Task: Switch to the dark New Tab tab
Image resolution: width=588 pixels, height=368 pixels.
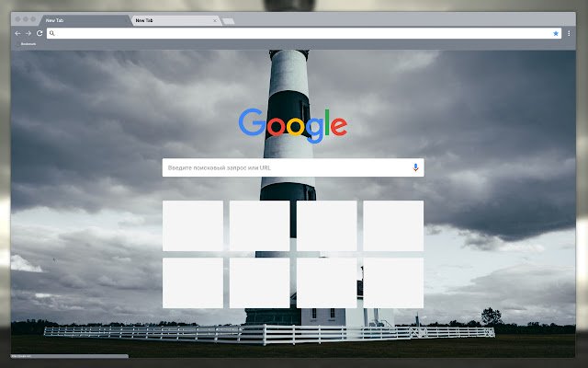Action: [85, 20]
